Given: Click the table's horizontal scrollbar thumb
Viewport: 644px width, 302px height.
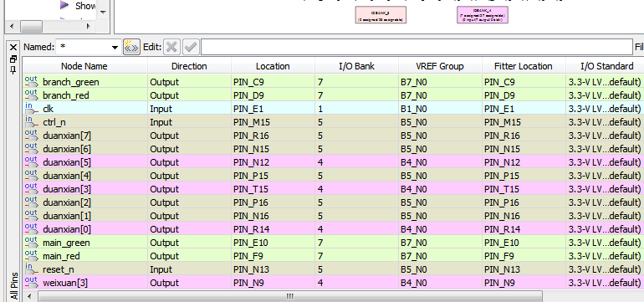Looking at the screenshot, I should (x=290, y=296).
